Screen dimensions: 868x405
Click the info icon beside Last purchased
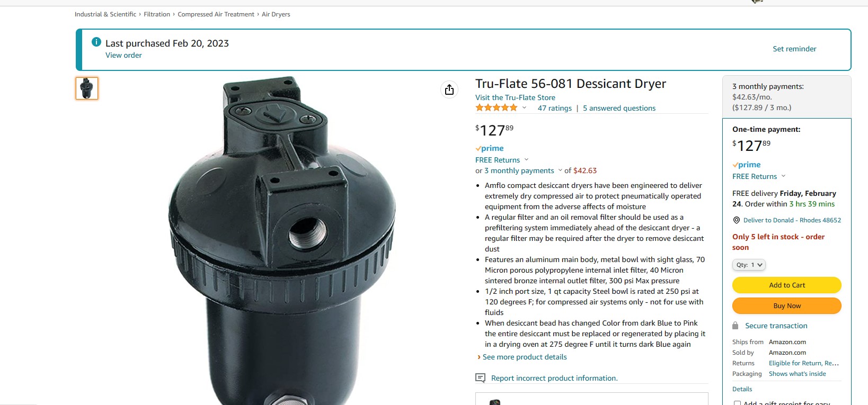point(96,42)
